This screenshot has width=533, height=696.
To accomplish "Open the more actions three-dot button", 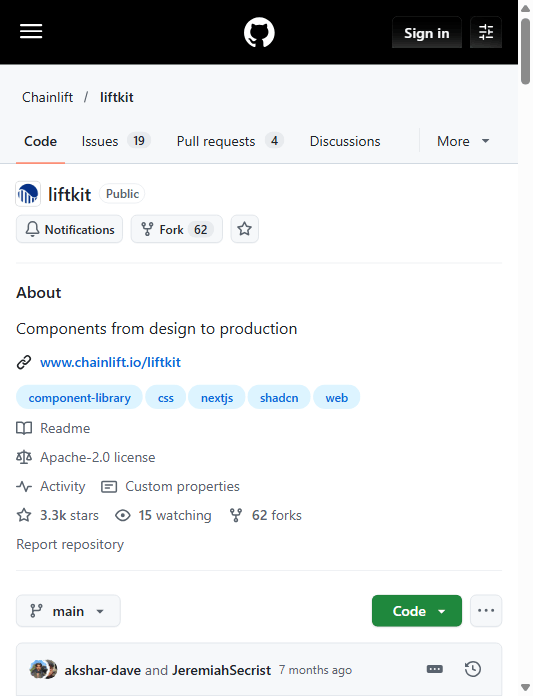I will pyautogui.click(x=486, y=611).
